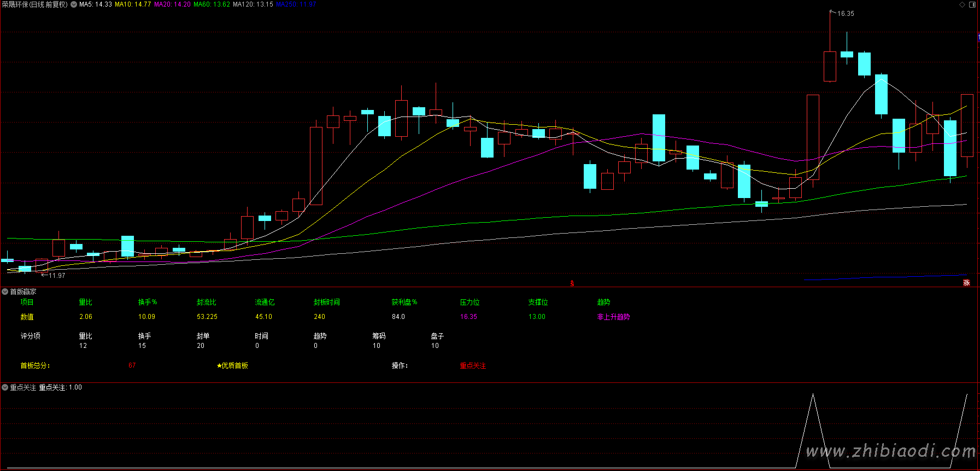This screenshot has height=471, width=980.
Task: Click the stock title 荣晟环保 (日线.前复权)
Action: pyautogui.click(x=34, y=4)
